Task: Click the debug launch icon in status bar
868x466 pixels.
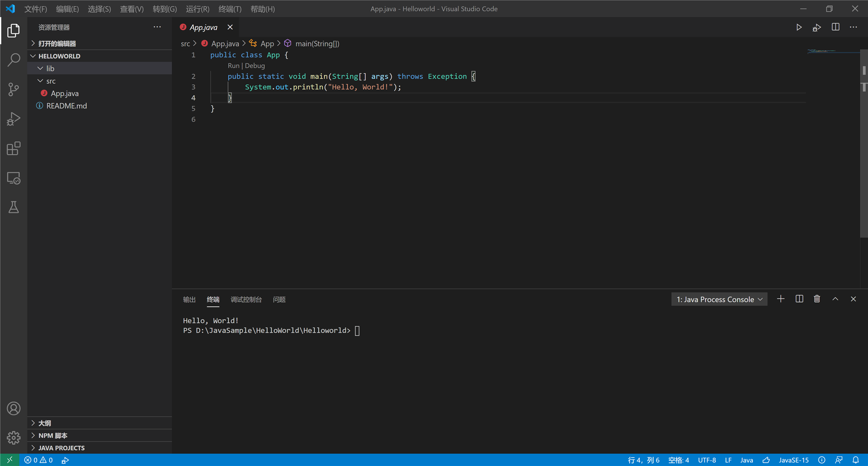Action: pyautogui.click(x=65, y=460)
